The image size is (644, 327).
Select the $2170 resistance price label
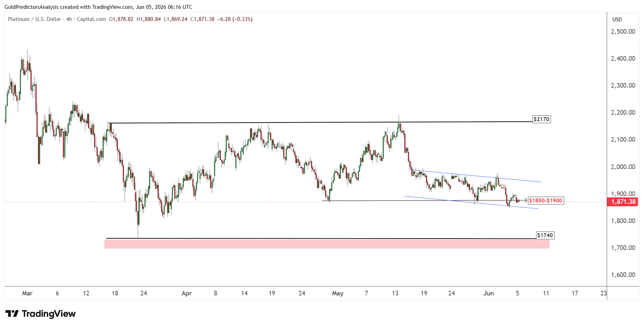pyautogui.click(x=541, y=119)
